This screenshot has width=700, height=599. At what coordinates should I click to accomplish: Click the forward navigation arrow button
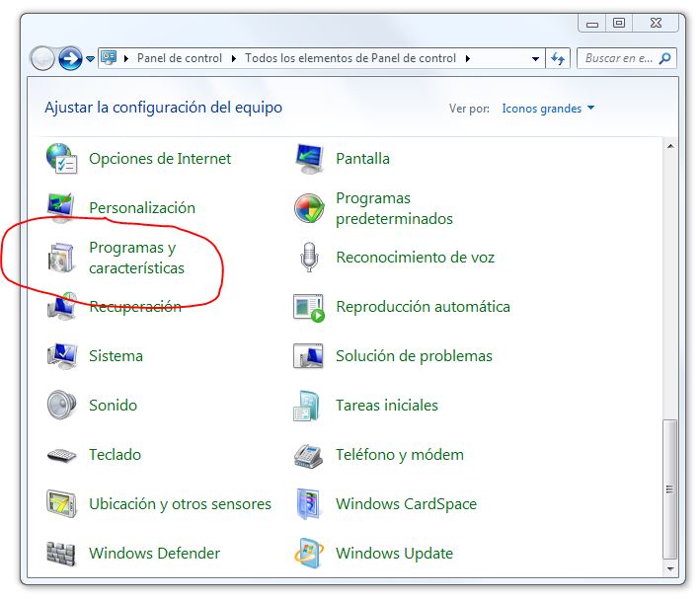pyautogui.click(x=70, y=58)
